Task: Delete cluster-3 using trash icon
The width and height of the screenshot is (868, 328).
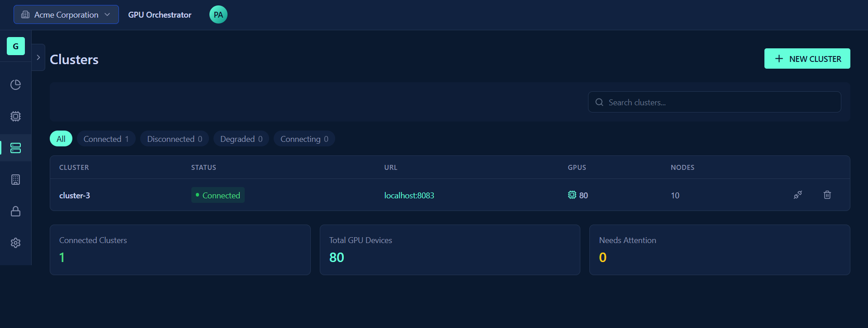Action: click(x=827, y=195)
